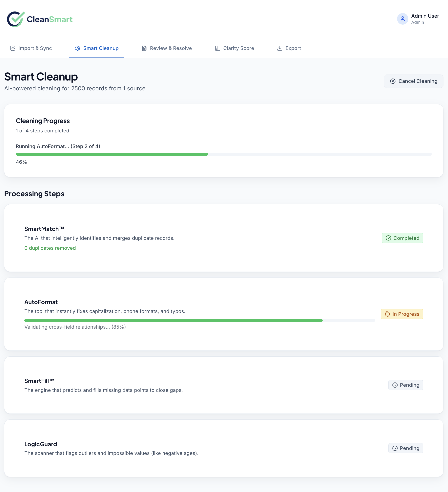This screenshot has height=492, width=448.
Task: Click 'Validating cross-field relationships... (85%)' text
Action: 75,327
